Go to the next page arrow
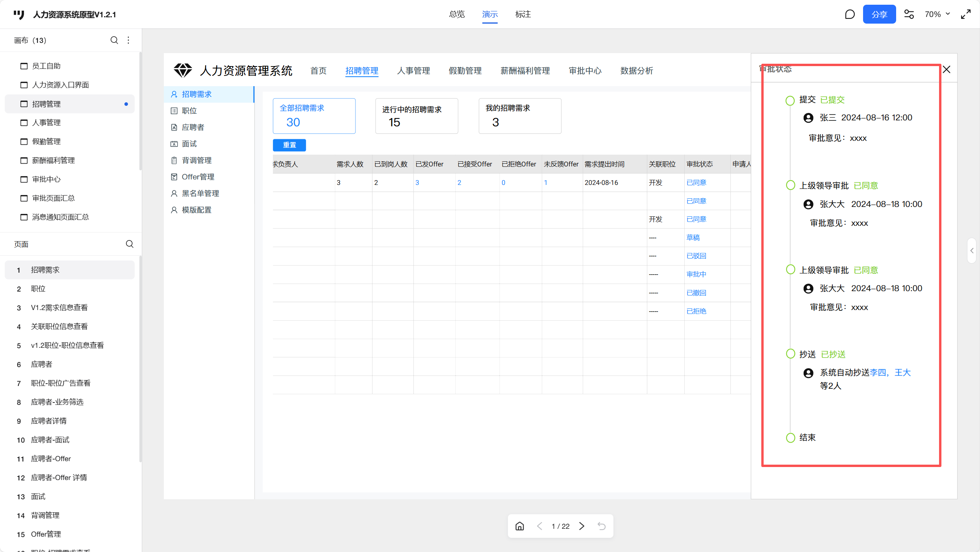Screen dimensions: 980x552 (582, 526)
